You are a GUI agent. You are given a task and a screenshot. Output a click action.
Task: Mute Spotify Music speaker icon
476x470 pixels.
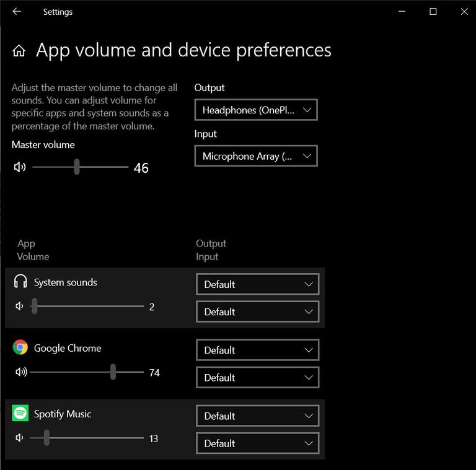pos(20,438)
